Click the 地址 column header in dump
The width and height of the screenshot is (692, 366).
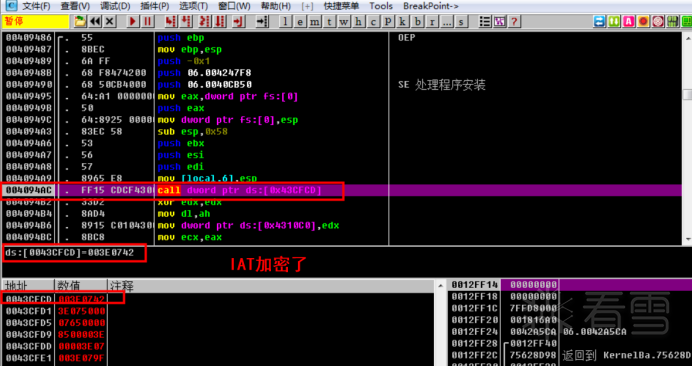(28, 286)
